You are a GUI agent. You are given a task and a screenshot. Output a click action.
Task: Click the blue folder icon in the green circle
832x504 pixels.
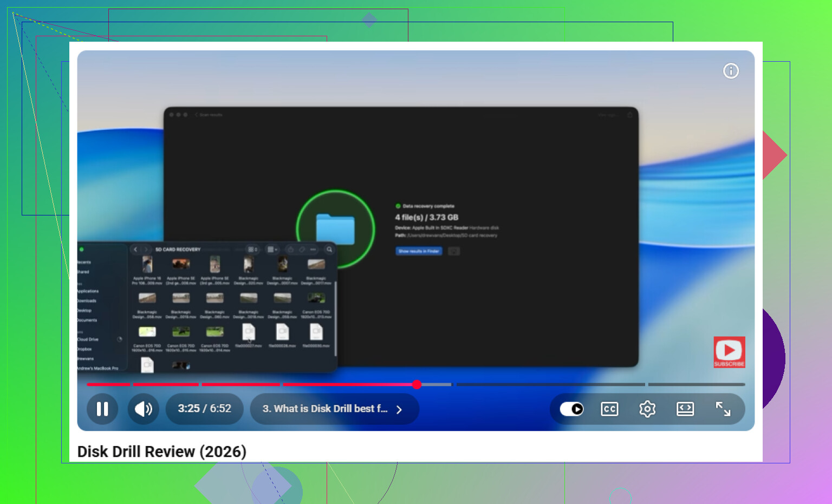point(335,230)
